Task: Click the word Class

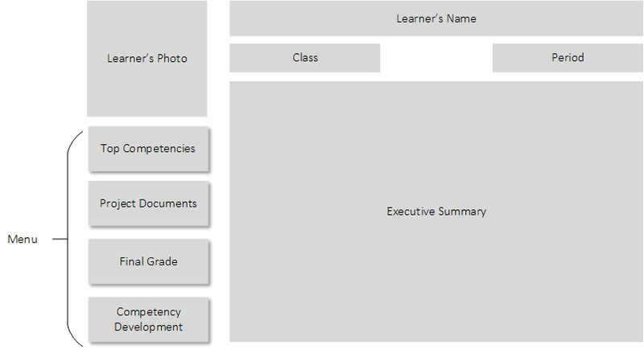Action: coord(305,58)
